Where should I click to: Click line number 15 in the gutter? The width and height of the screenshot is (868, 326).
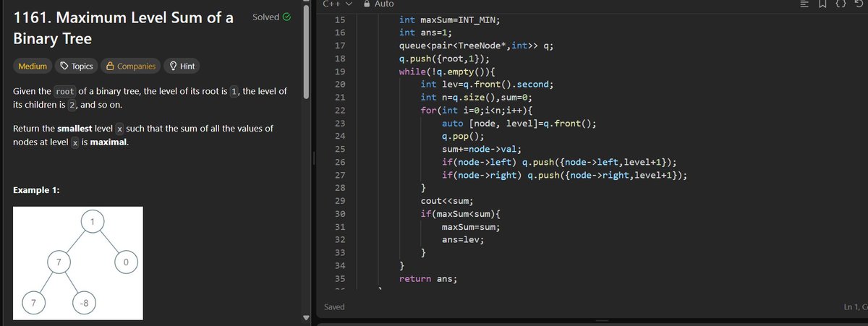click(341, 20)
